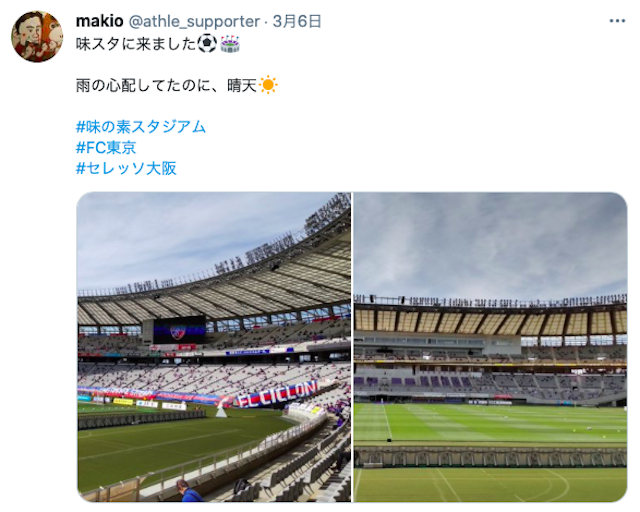Open left stadium photo with EL CICLON banner
640x512 pixels.
coord(214,347)
